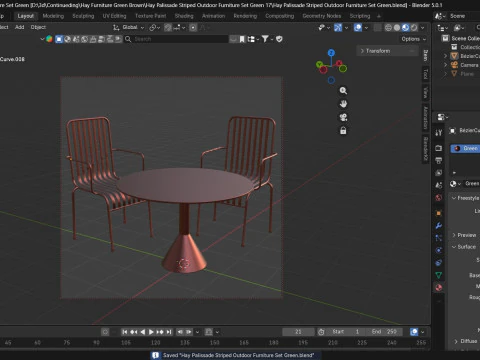Image resolution: width=480 pixels, height=360 pixels.
Task: Expand the Transform panel
Action: tap(387, 51)
